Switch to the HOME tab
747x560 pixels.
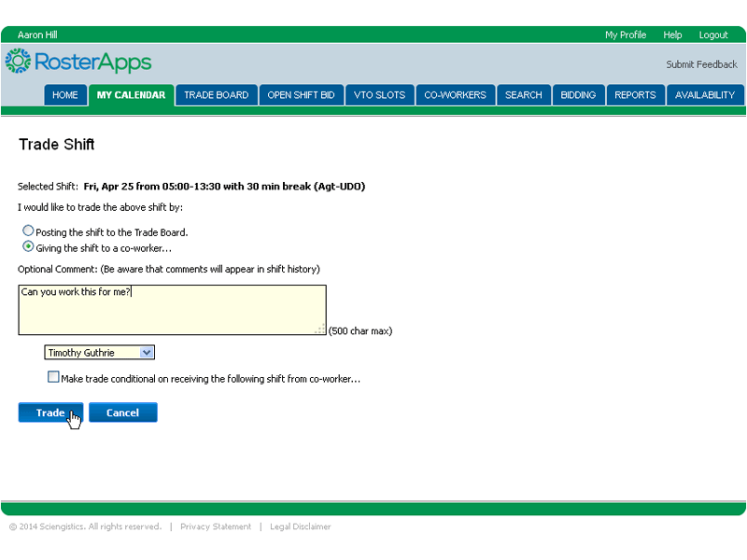coord(65,95)
